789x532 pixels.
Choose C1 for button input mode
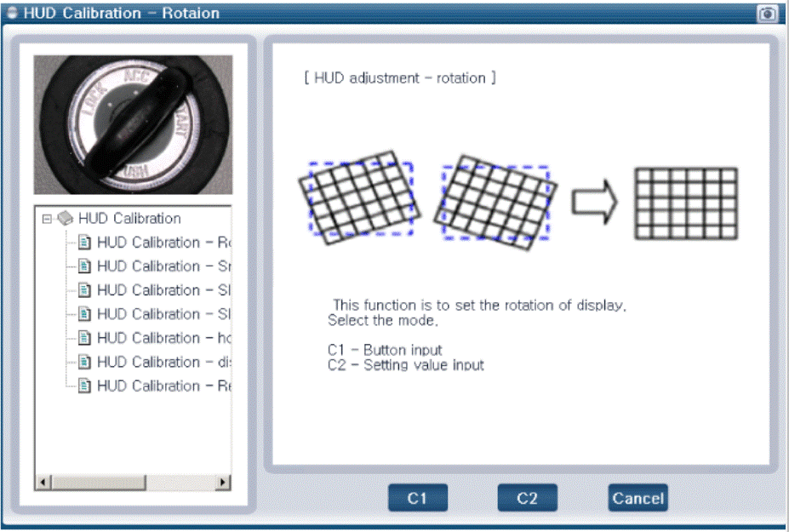[418, 498]
